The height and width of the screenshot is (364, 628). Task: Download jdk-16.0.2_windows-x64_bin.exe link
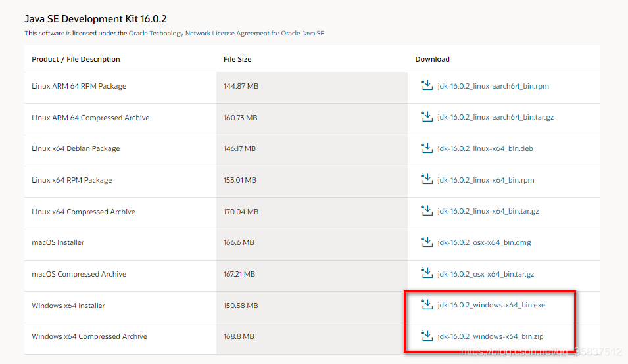click(491, 306)
